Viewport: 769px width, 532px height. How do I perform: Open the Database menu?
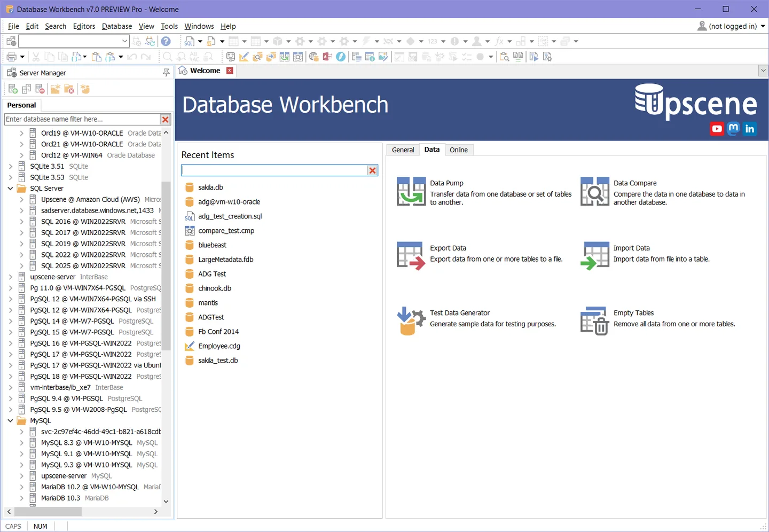point(117,26)
